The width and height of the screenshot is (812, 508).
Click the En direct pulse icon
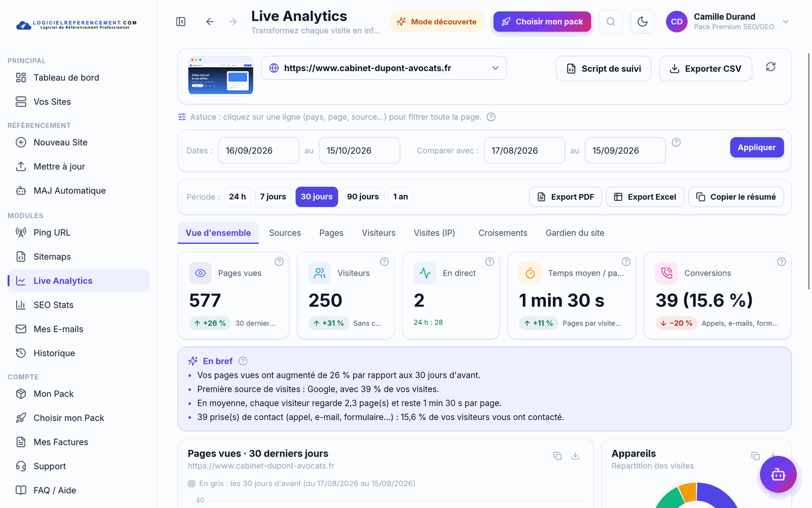425,273
